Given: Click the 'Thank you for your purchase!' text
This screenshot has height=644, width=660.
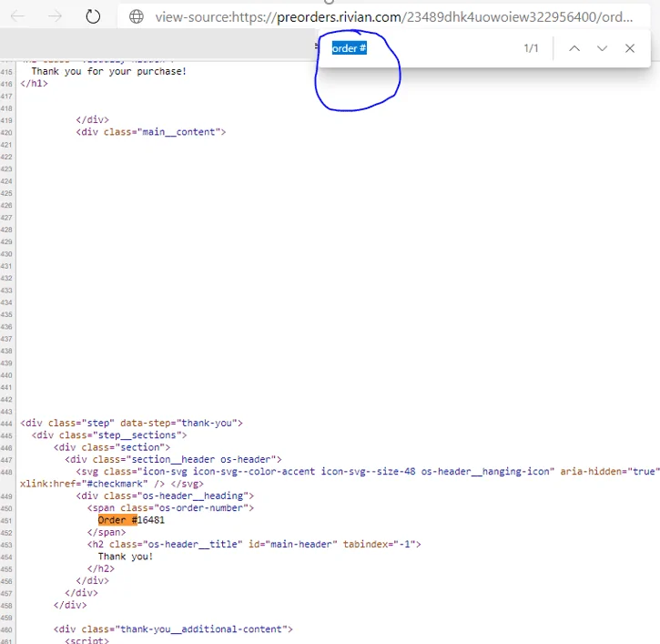Looking at the screenshot, I should pyautogui.click(x=108, y=71).
